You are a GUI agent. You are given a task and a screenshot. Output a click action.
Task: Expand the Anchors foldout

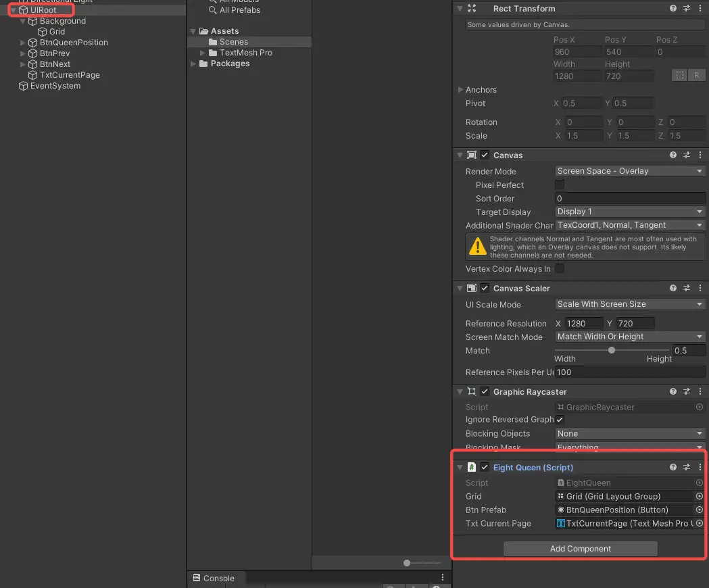[x=460, y=90]
